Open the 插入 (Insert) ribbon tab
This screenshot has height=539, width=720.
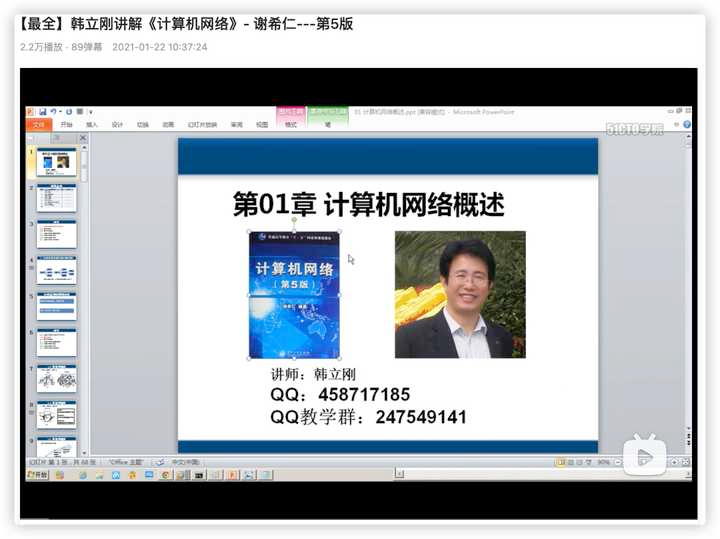92,125
